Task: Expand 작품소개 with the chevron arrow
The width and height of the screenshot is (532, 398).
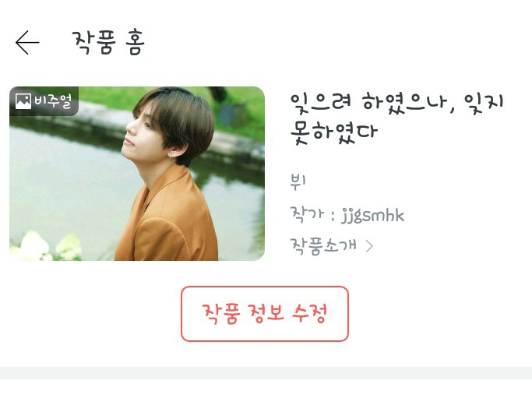Action: pos(369,246)
